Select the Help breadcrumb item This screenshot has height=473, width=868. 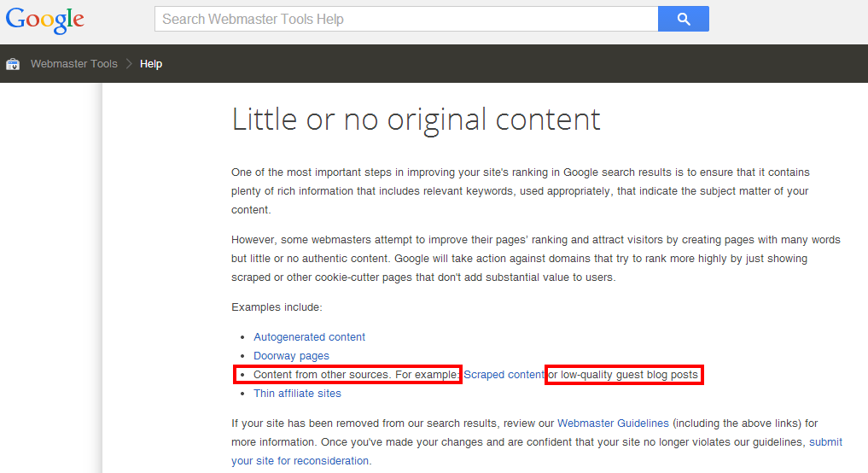pos(151,64)
